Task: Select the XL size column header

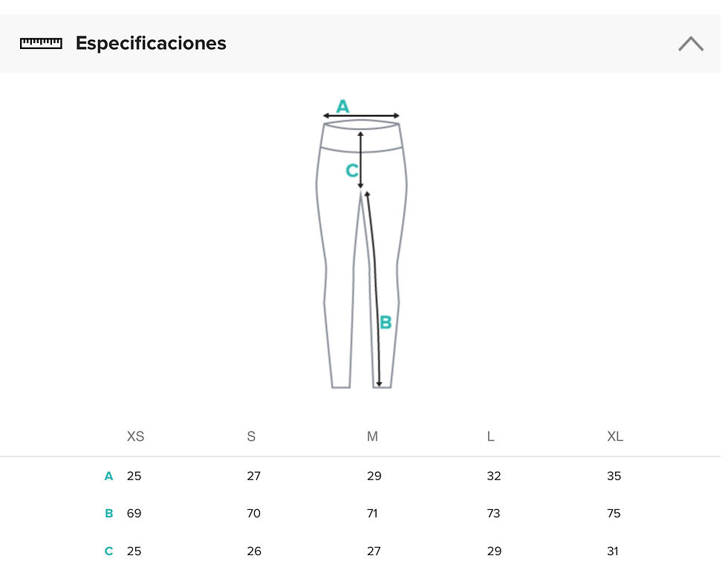Action: [x=615, y=436]
